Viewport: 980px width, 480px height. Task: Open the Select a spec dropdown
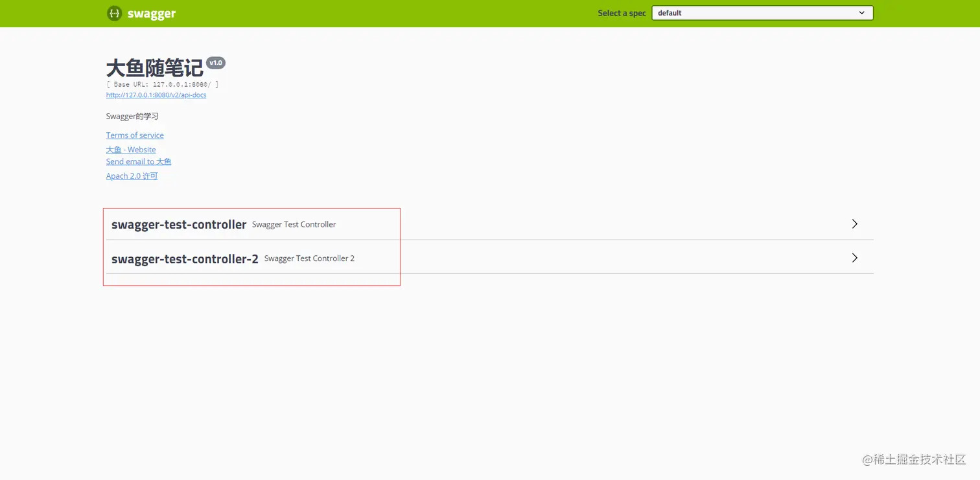[x=762, y=13]
